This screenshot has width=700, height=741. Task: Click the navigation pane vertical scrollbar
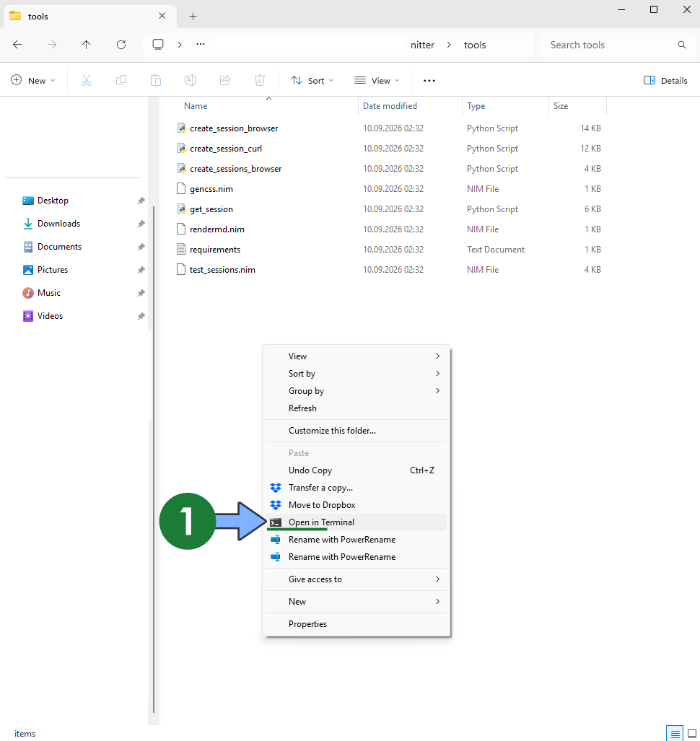pyautogui.click(x=153, y=458)
